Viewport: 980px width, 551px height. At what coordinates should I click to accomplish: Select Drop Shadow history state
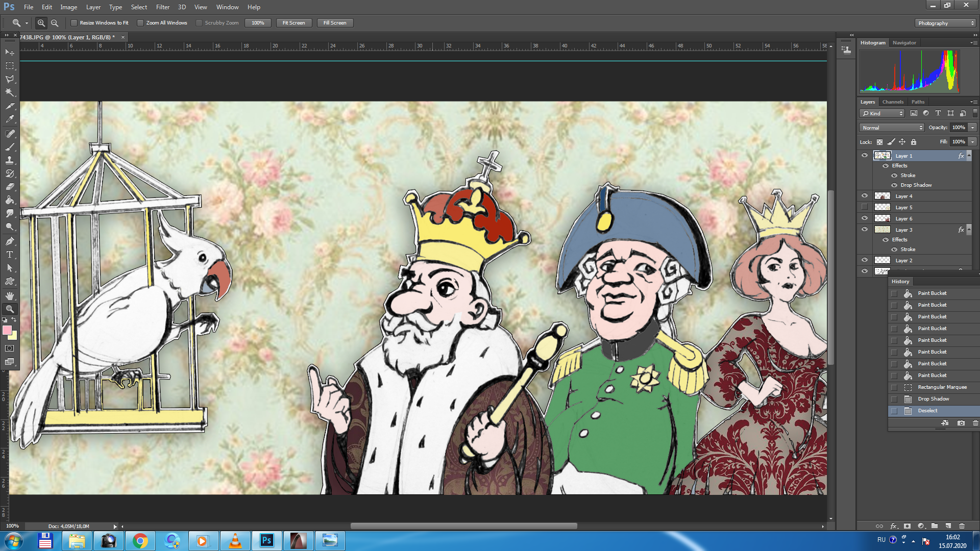tap(934, 399)
